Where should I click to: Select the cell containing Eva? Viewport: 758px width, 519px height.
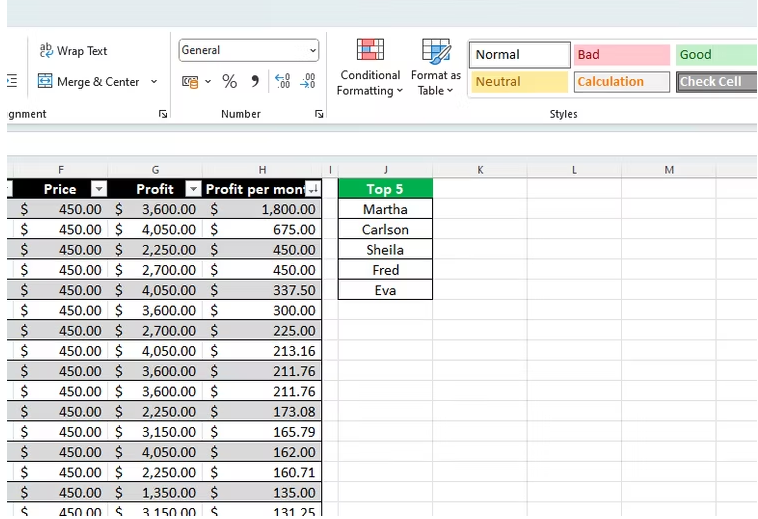(385, 290)
